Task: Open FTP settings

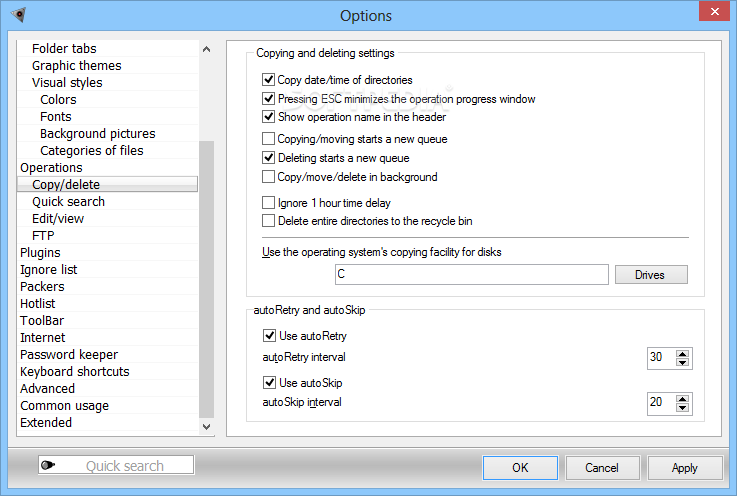Action: click(43, 236)
